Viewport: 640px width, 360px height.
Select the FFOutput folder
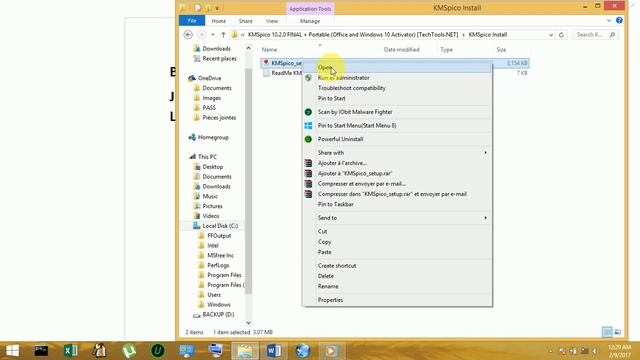[x=215, y=236]
